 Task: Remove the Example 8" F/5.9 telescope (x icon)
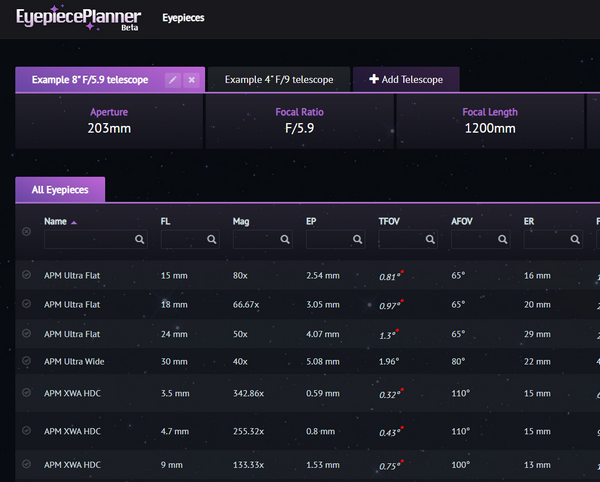tap(191, 80)
